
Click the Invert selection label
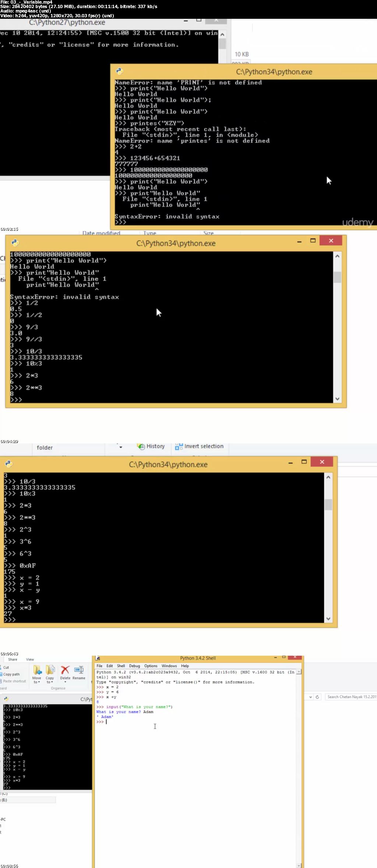204,446
